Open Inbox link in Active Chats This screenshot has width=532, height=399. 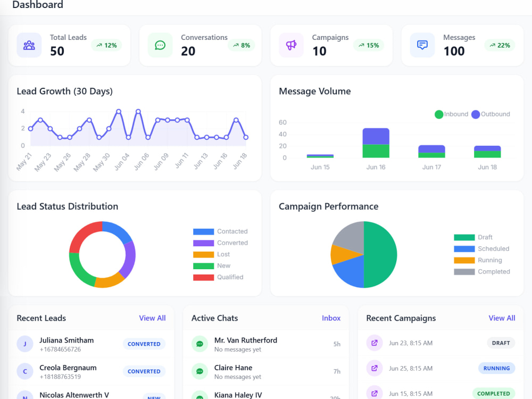pos(331,318)
